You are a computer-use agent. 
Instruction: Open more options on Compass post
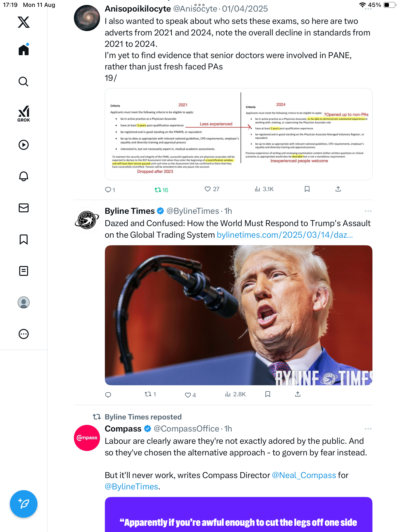pyautogui.click(x=368, y=429)
